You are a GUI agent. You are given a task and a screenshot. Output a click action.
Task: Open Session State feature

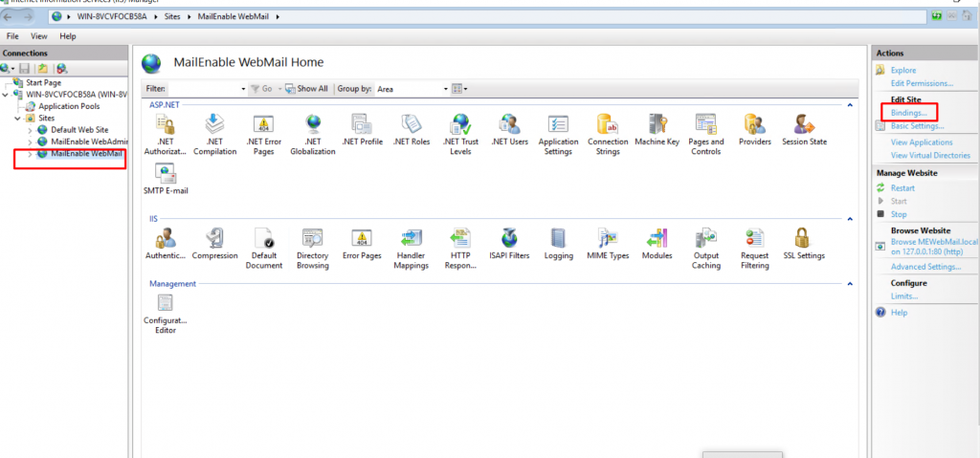(x=804, y=130)
